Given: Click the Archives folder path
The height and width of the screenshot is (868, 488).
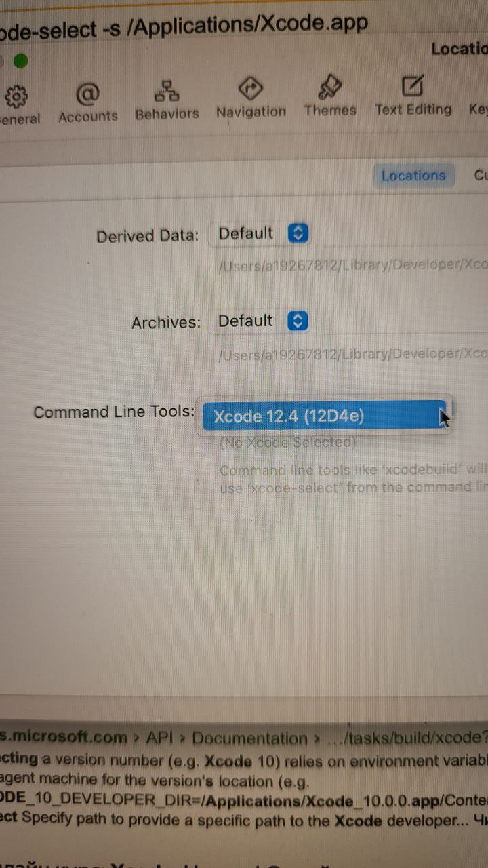Looking at the screenshot, I should coord(352,353).
